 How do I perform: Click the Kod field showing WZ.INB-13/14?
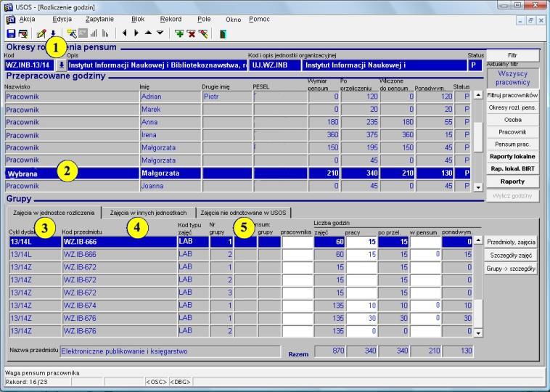(30, 65)
